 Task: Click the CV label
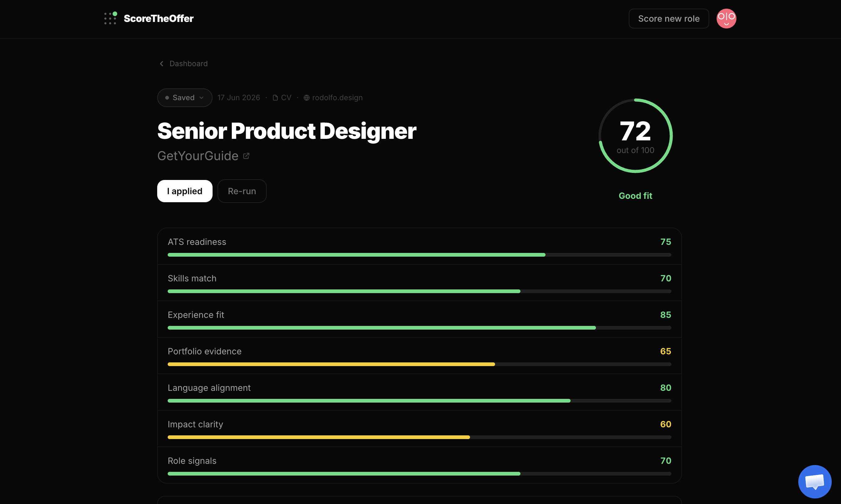coord(286,97)
